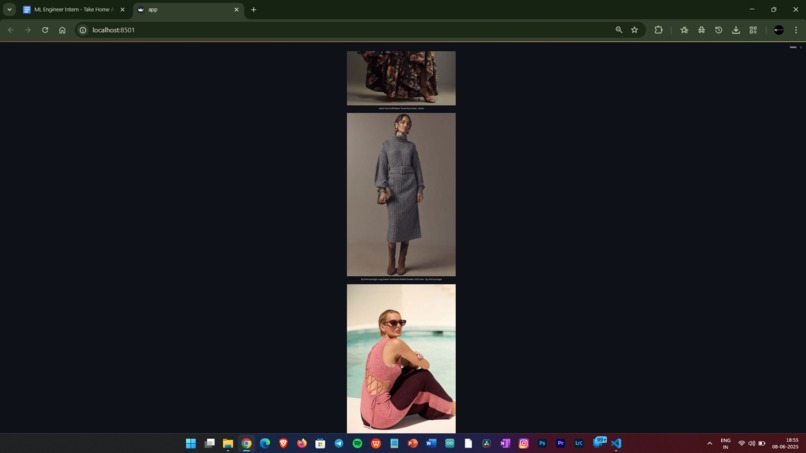Expand the tab search dropdown arrow

coord(9,9)
